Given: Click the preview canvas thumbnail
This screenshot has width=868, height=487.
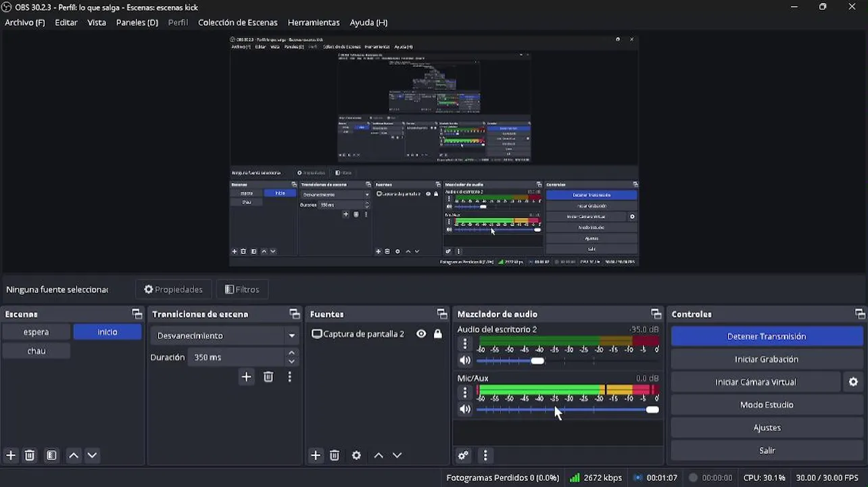Looking at the screenshot, I should click(434, 151).
